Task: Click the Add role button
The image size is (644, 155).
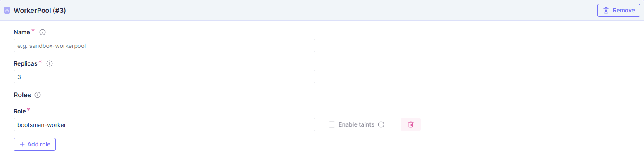Action: (x=35, y=144)
